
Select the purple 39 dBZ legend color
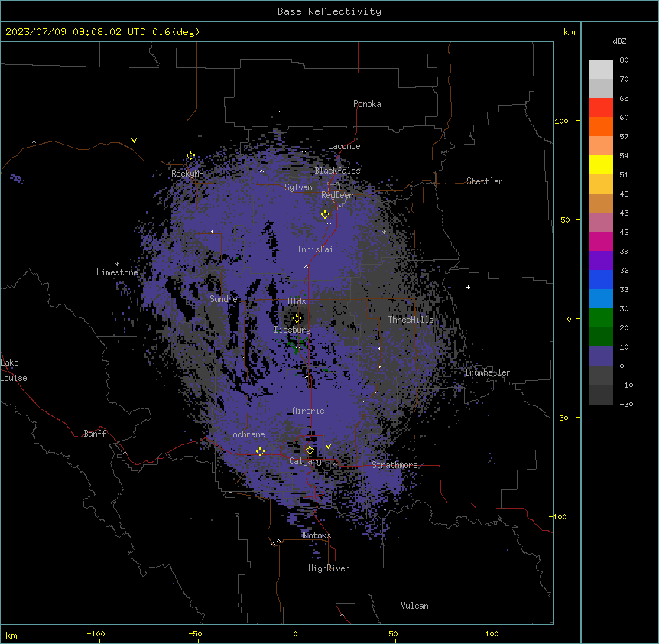pos(601,261)
